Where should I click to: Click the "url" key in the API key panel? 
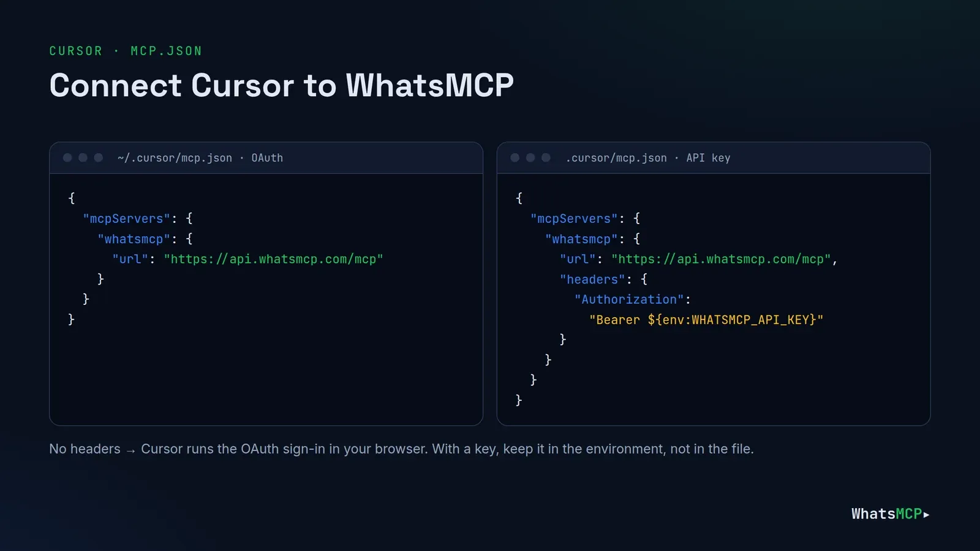(x=578, y=259)
